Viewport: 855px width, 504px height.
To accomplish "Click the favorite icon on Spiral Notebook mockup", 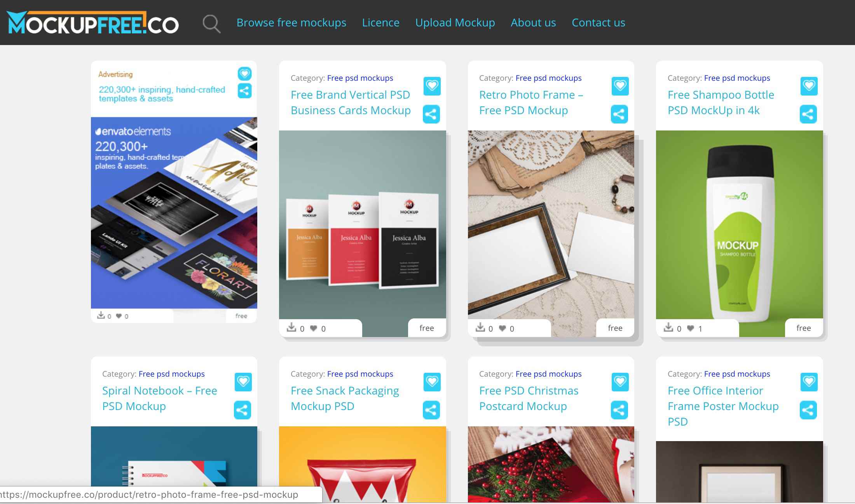I will [243, 381].
